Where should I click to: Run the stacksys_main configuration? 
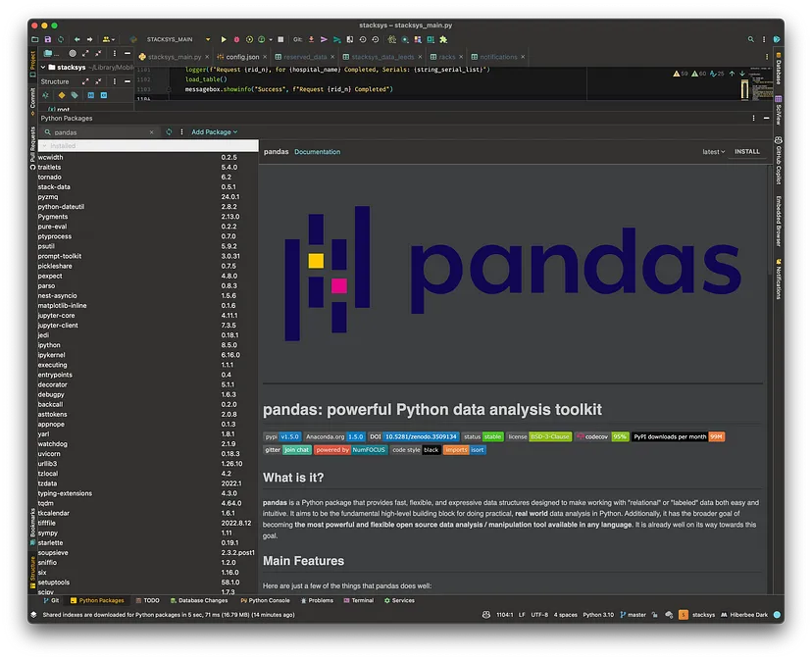[x=224, y=40]
